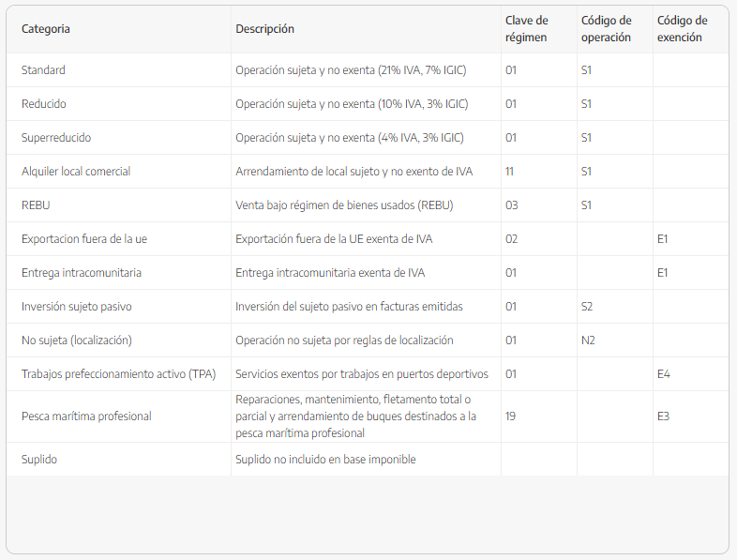Select the Reducido category row
The height and width of the screenshot is (560, 737).
point(44,104)
